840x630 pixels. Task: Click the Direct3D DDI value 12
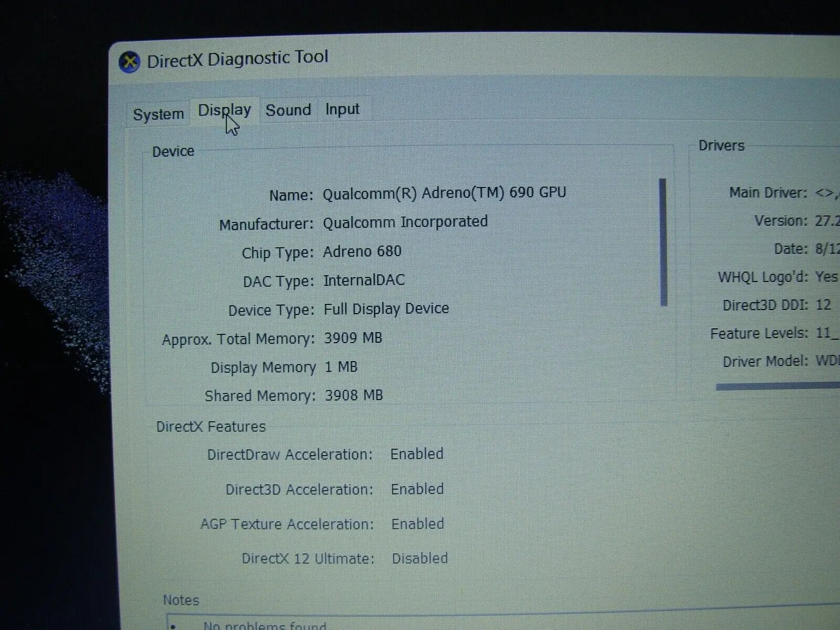pyautogui.click(x=824, y=305)
